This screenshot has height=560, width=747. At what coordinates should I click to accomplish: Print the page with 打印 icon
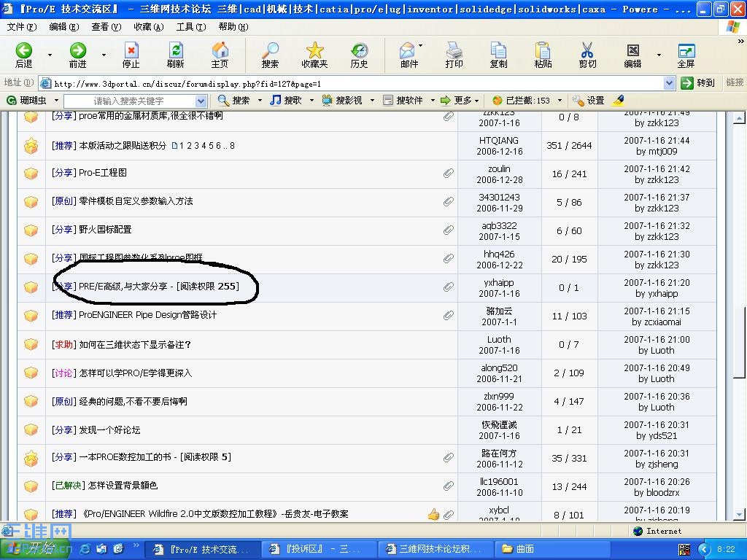[x=454, y=55]
